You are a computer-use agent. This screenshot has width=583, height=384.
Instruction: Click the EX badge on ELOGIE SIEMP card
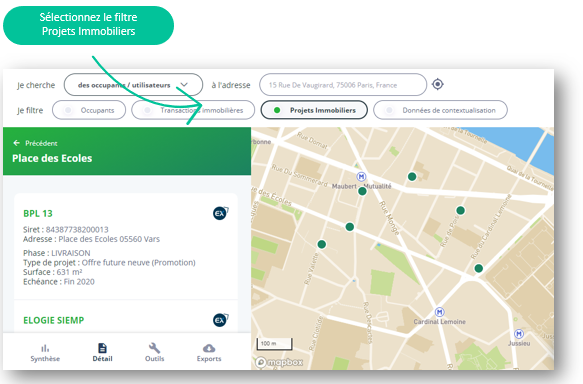coord(220,320)
